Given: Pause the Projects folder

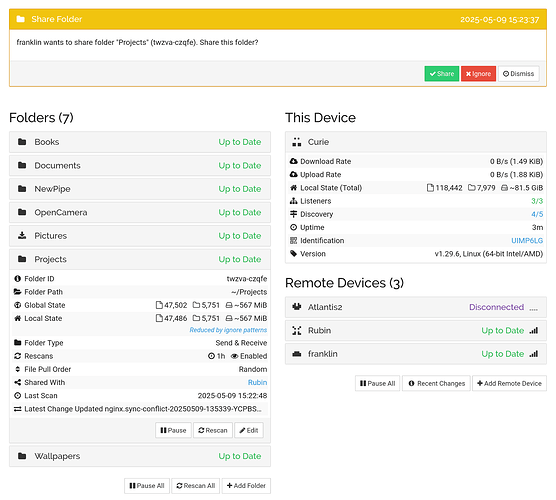Looking at the screenshot, I should tap(173, 430).
